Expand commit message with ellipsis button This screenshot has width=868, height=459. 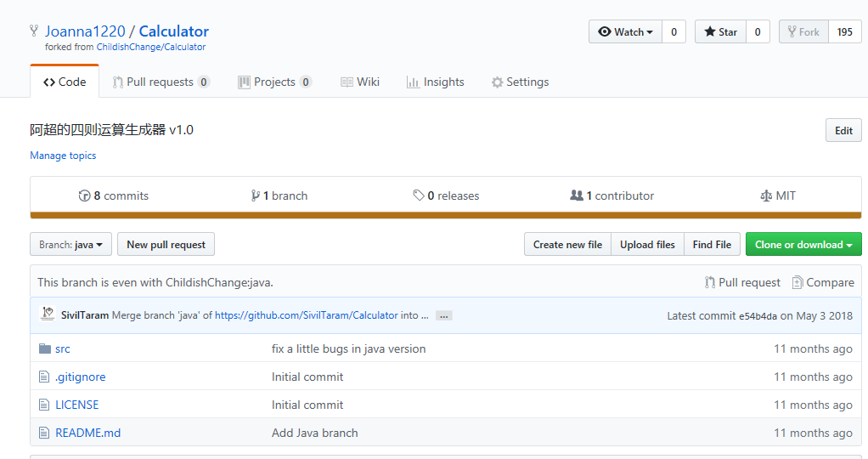(x=444, y=315)
